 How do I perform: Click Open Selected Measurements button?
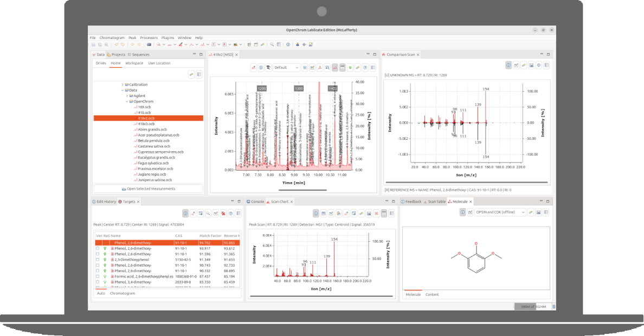[x=149, y=189]
